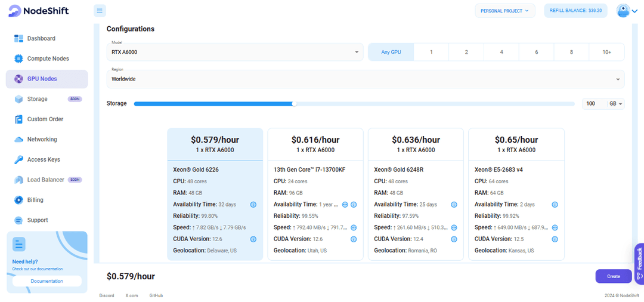Viewport: 644px width, 302px height.
Task: Open the Discord footer link
Action: click(107, 295)
